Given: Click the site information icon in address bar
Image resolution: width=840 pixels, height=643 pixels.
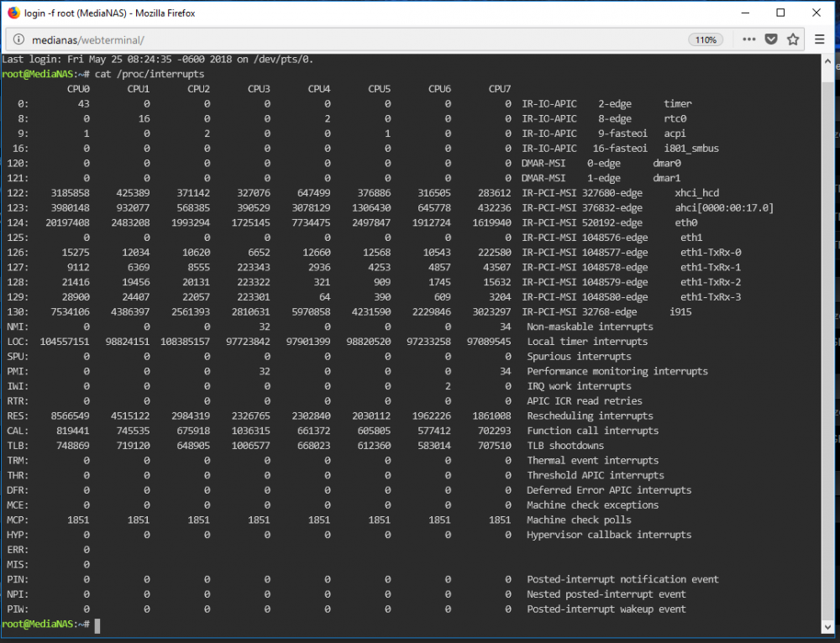Looking at the screenshot, I should tap(18, 39).
